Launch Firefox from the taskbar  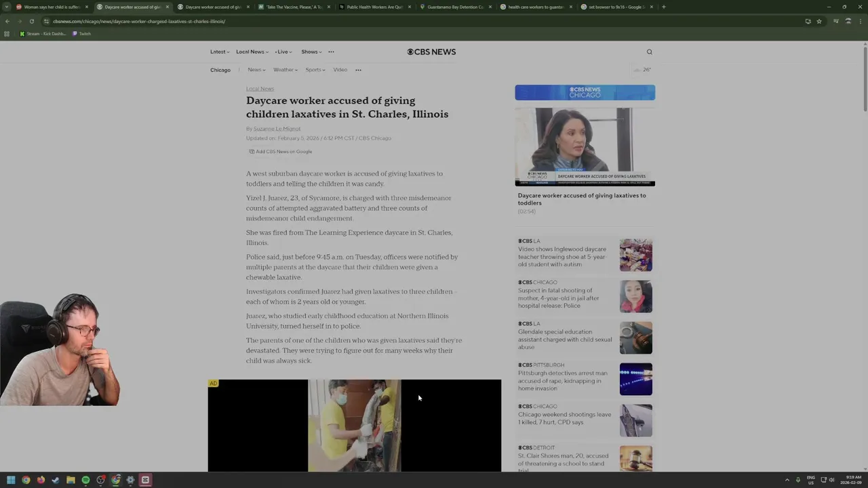(x=41, y=480)
